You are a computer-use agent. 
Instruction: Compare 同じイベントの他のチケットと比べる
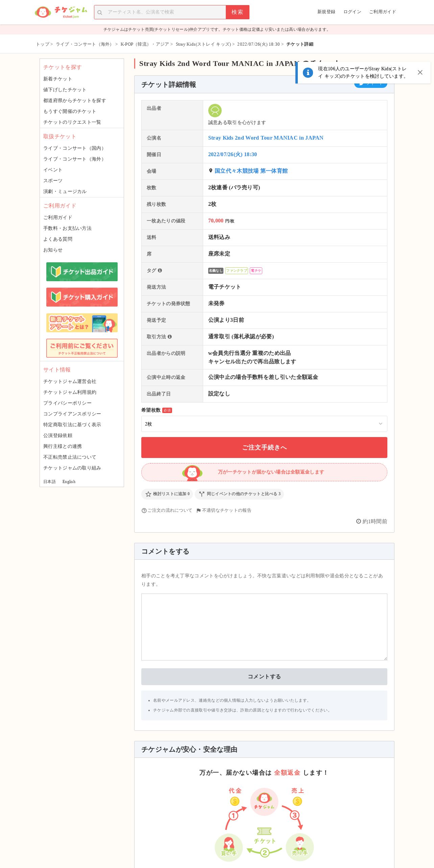239,494
